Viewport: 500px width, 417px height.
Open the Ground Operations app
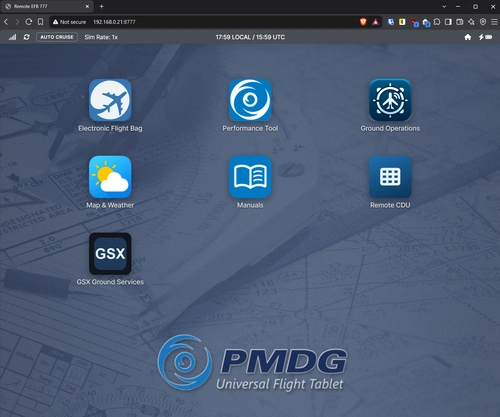click(x=390, y=100)
